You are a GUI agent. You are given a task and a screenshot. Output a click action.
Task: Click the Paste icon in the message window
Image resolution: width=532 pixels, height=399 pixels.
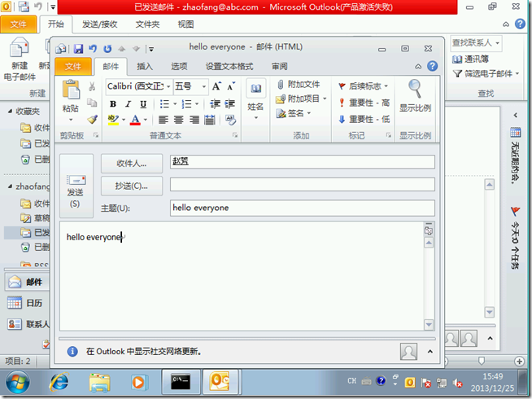click(71, 90)
